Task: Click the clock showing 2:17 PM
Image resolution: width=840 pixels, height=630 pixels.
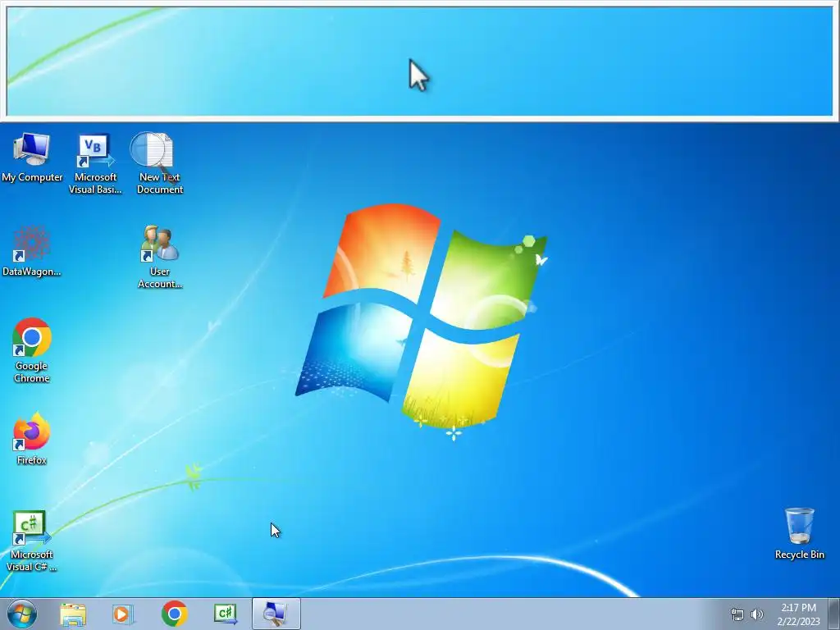Action: [x=799, y=614]
